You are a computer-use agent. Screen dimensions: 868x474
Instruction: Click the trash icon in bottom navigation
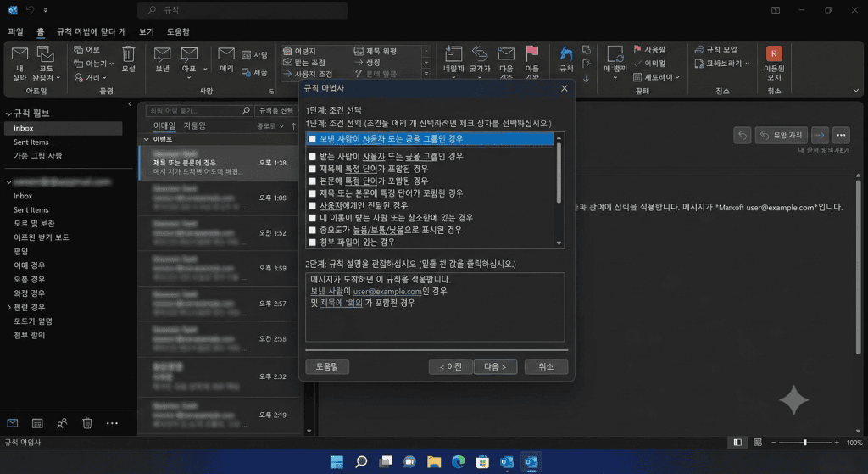pyautogui.click(x=87, y=423)
